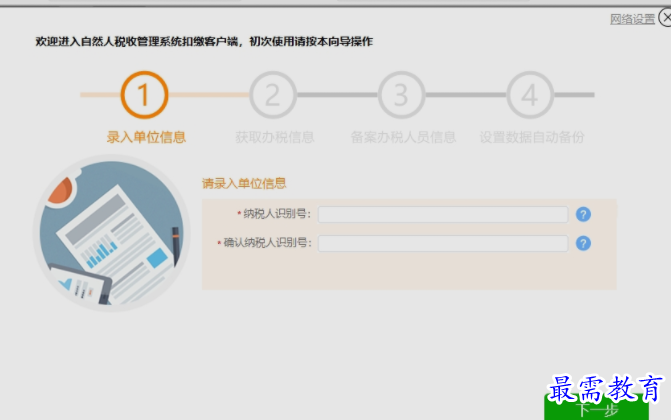Click the 获取办税信息 step label
The width and height of the screenshot is (671, 420).
pos(274,137)
